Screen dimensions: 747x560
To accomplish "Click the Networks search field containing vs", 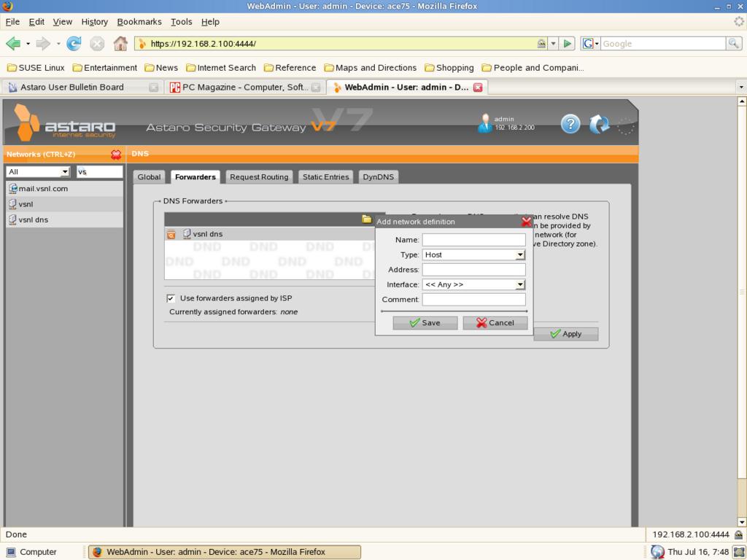I will (99, 172).
